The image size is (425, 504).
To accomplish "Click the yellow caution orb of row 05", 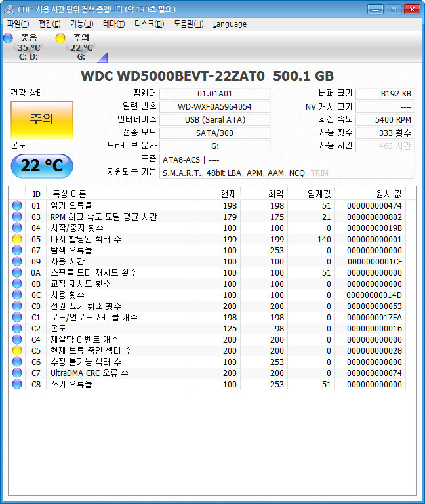I will (x=17, y=239).
